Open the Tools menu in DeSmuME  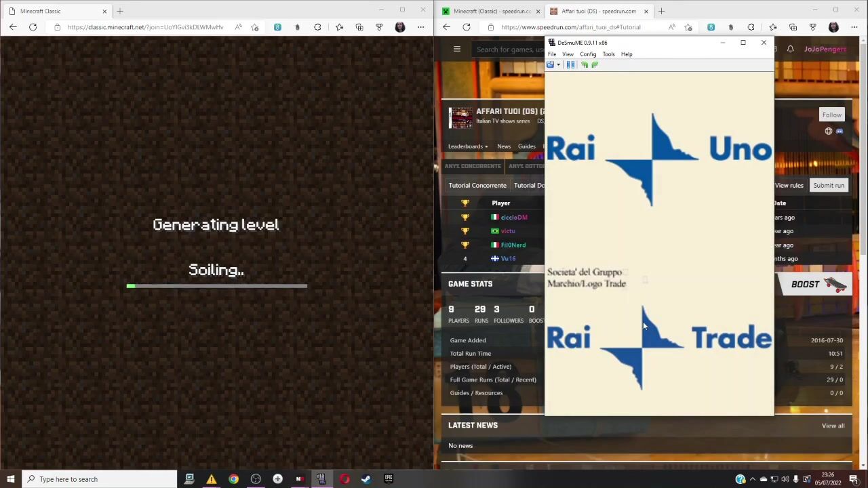pyautogui.click(x=608, y=54)
